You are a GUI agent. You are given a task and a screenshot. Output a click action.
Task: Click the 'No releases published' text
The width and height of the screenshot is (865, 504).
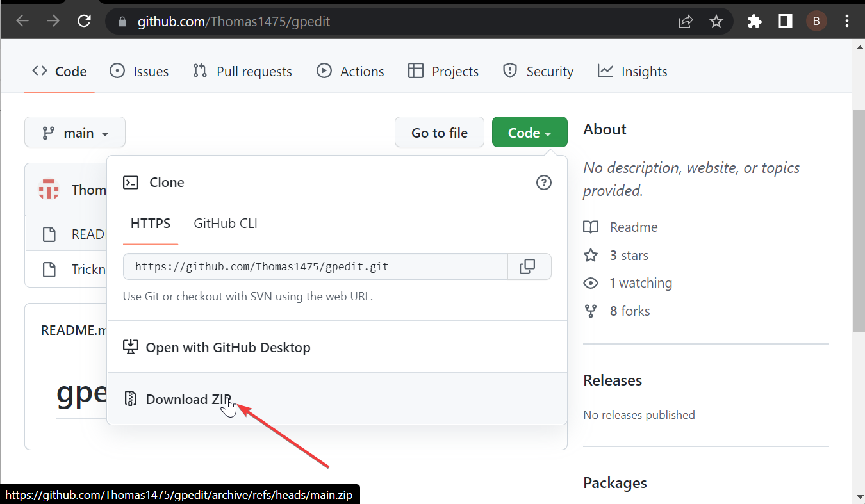click(x=639, y=415)
